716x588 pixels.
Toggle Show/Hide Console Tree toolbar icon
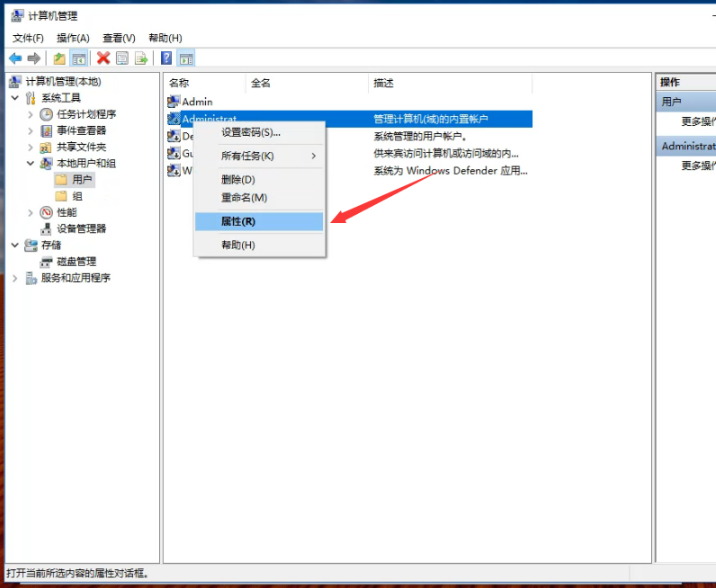[x=78, y=58]
